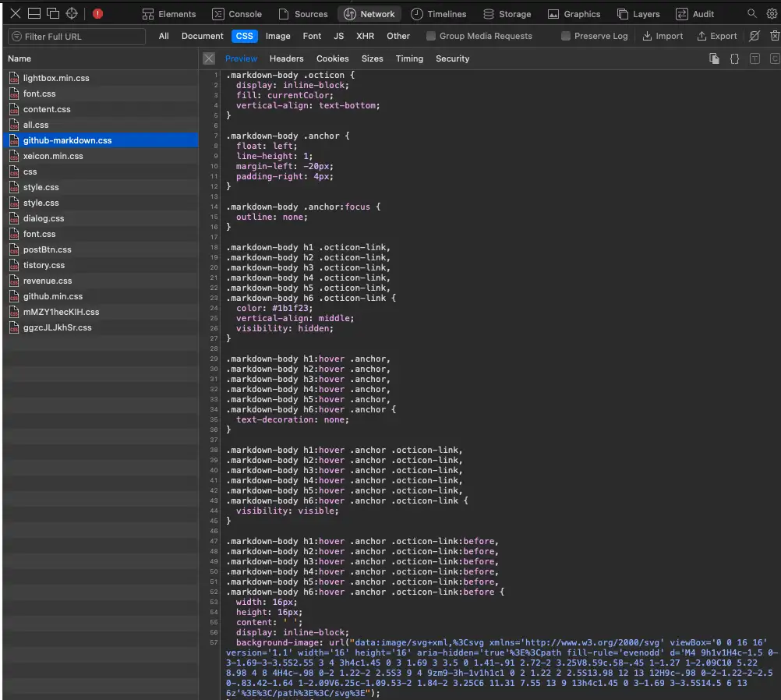Viewport: 781px width, 700px height.
Task: Click the Import button
Action: (x=663, y=36)
